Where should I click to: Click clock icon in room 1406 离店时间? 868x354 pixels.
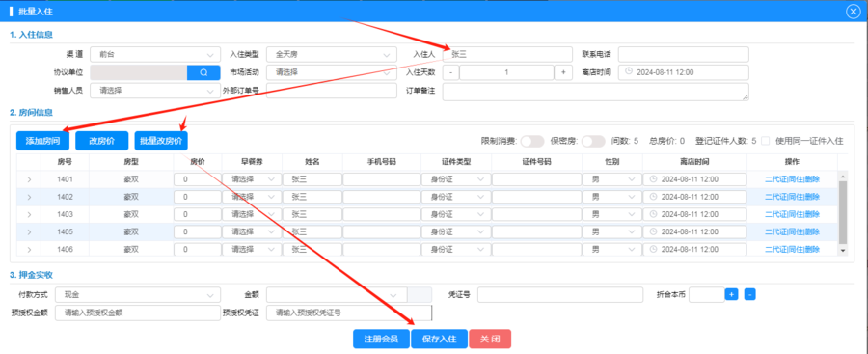[653, 249]
